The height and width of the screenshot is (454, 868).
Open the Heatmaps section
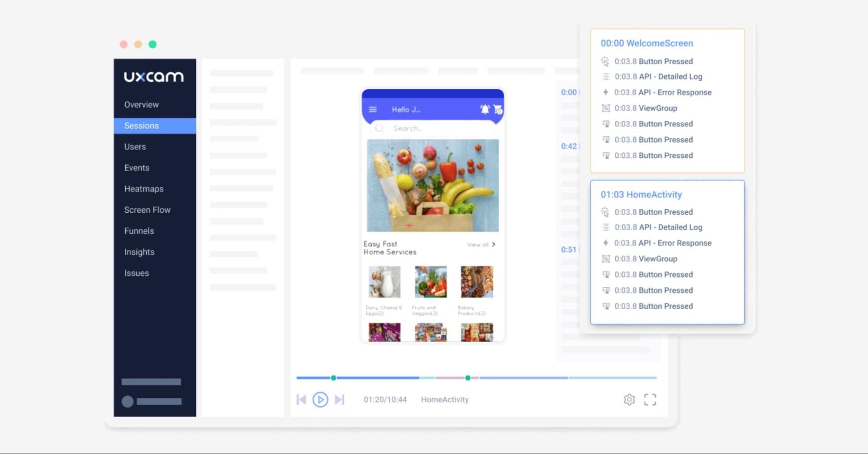143,189
